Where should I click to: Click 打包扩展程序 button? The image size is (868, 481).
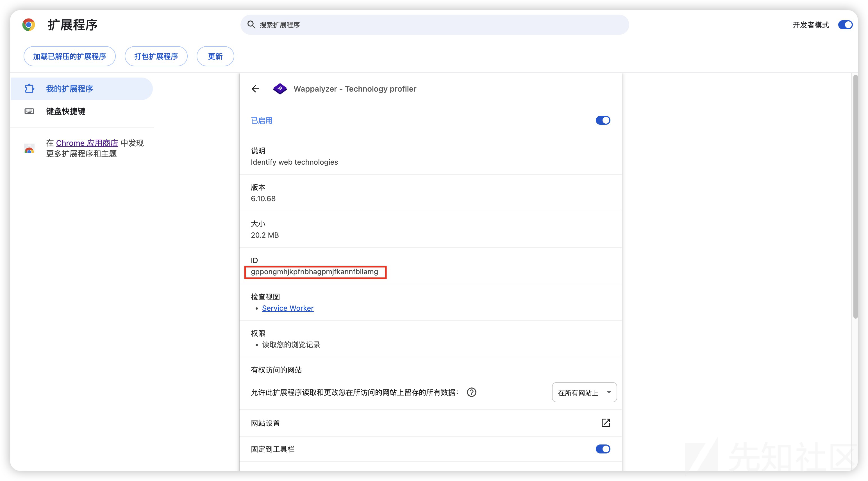(156, 56)
